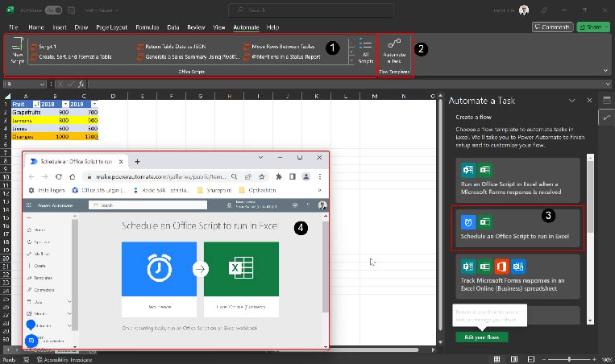Open the Opdrachten bookmark folder
The image size is (615, 364).
(x=257, y=190)
